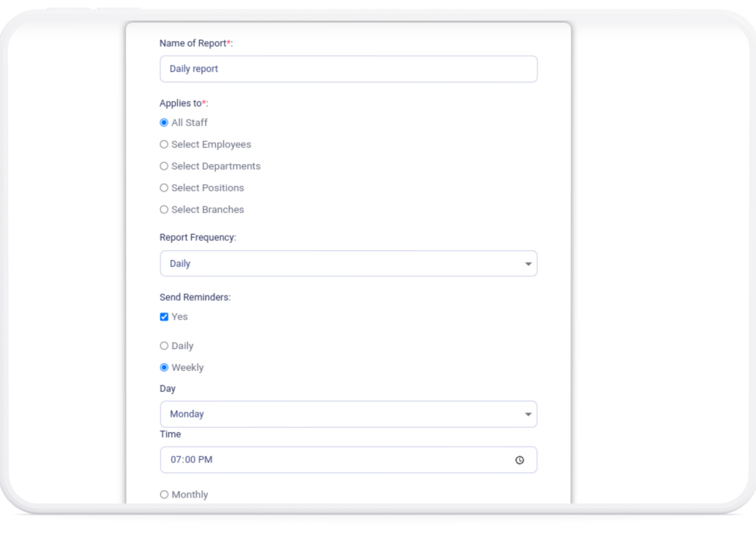Click the Report Frequency dropdown arrow
The height and width of the screenshot is (536, 756).
[x=528, y=264]
